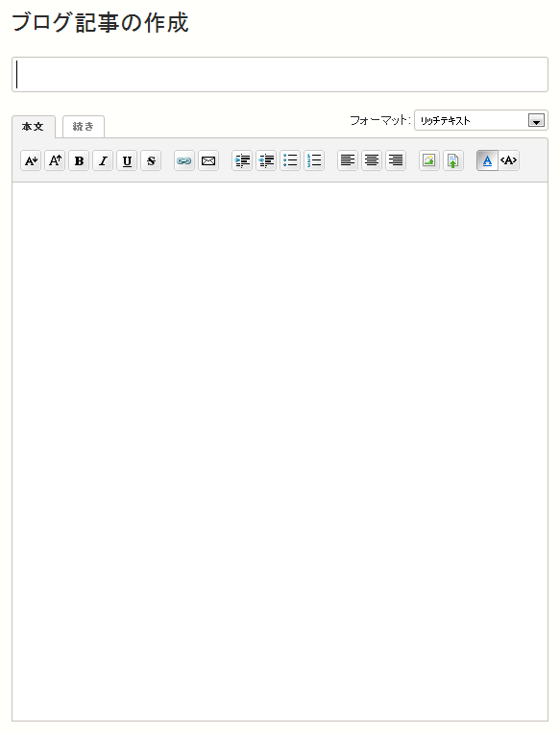The width and height of the screenshot is (560, 734).
Task: Decrease the indent level
Action: 266,160
